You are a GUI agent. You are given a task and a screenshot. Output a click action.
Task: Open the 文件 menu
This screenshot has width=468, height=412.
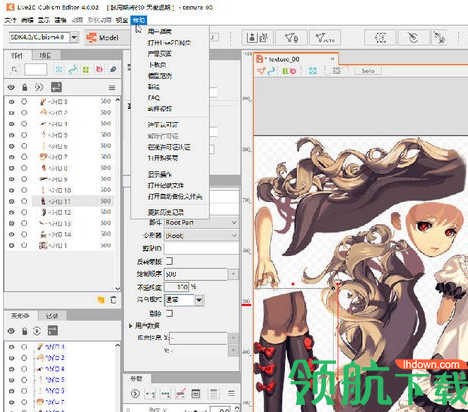point(10,20)
